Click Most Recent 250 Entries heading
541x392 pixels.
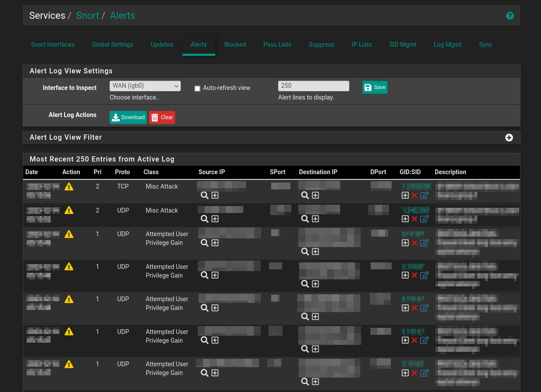tap(102, 159)
